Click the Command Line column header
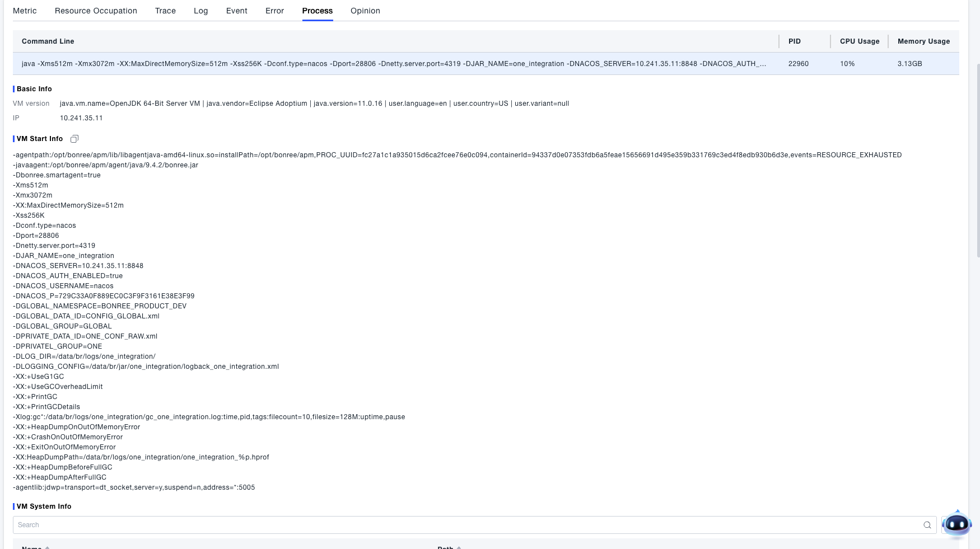 click(x=48, y=41)
